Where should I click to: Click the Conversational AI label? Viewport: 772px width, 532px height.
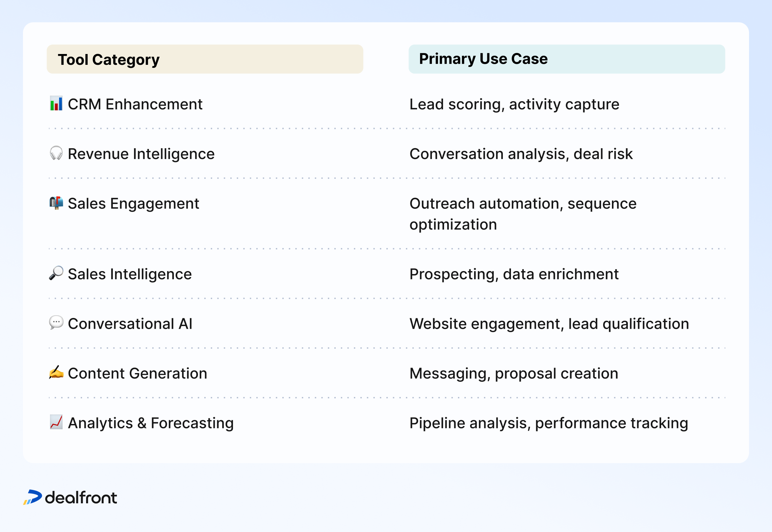pos(130,324)
